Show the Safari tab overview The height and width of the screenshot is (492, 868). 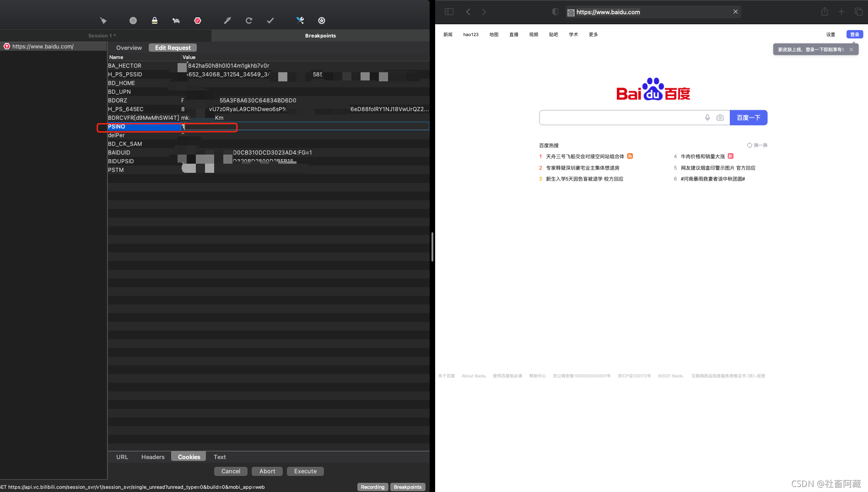tap(858, 11)
